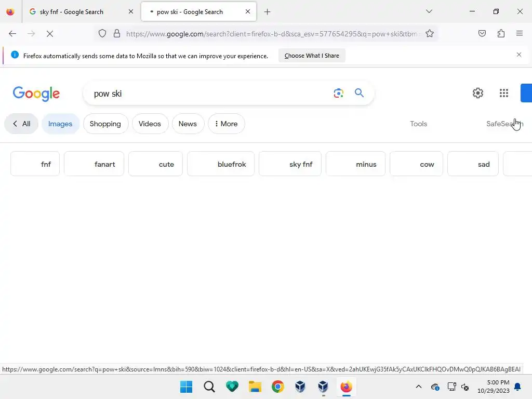The width and height of the screenshot is (532, 399).
Task: Open the SafeSearch setting
Action: (505, 124)
